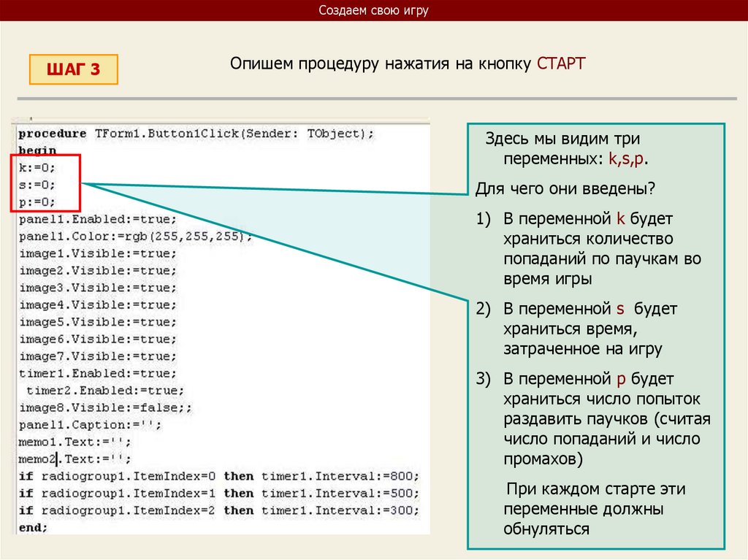Click item 3 about variable p
748x560 pixels.
(593, 419)
